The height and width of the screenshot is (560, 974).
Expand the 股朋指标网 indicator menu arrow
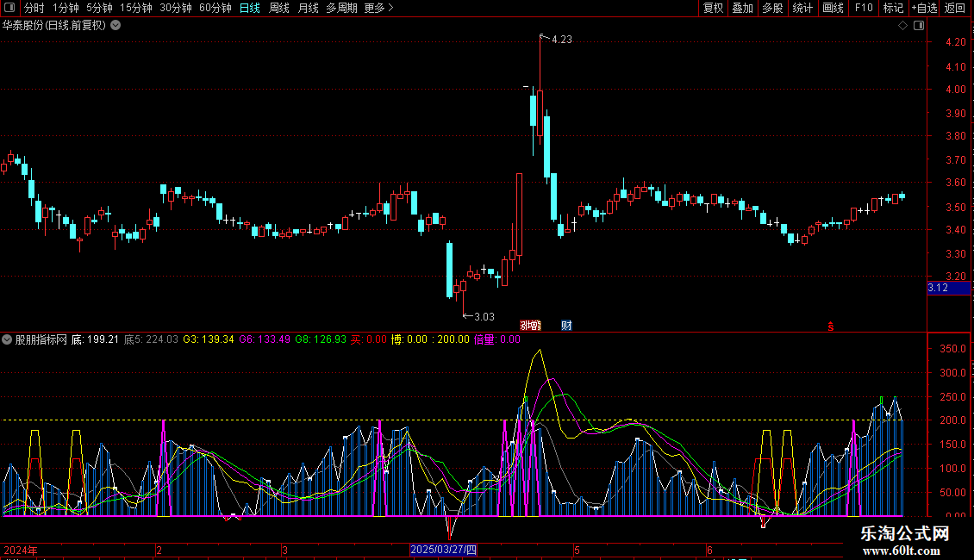coord(8,339)
